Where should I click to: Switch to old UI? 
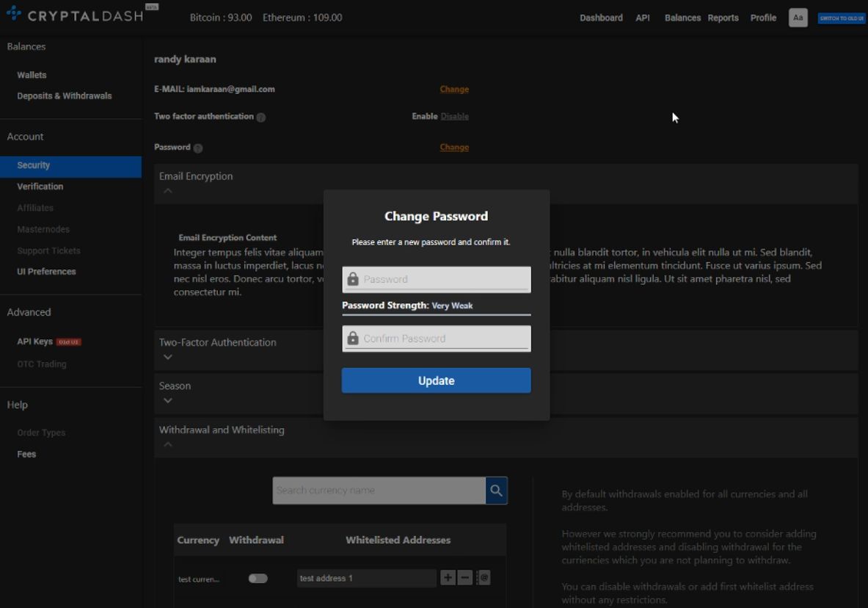coord(841,18)
